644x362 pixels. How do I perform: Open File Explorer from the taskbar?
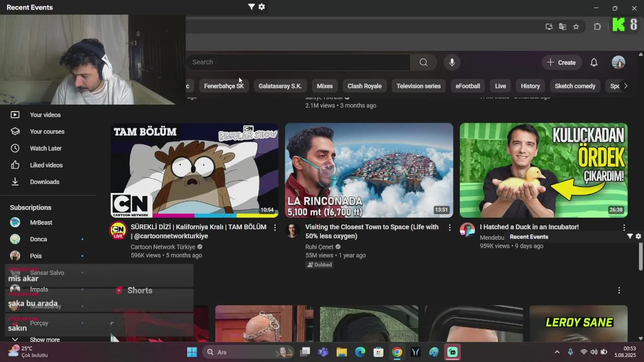click(x=342, y=352)
